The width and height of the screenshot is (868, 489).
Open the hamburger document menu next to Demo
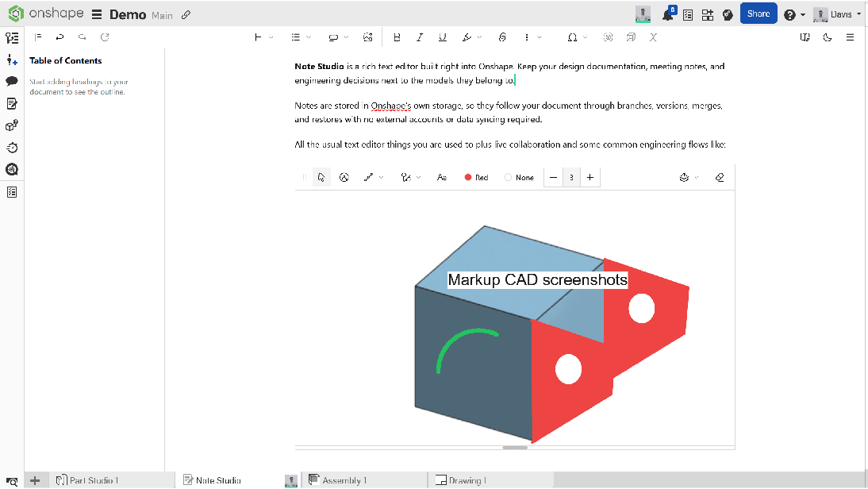tap(97, 14)
